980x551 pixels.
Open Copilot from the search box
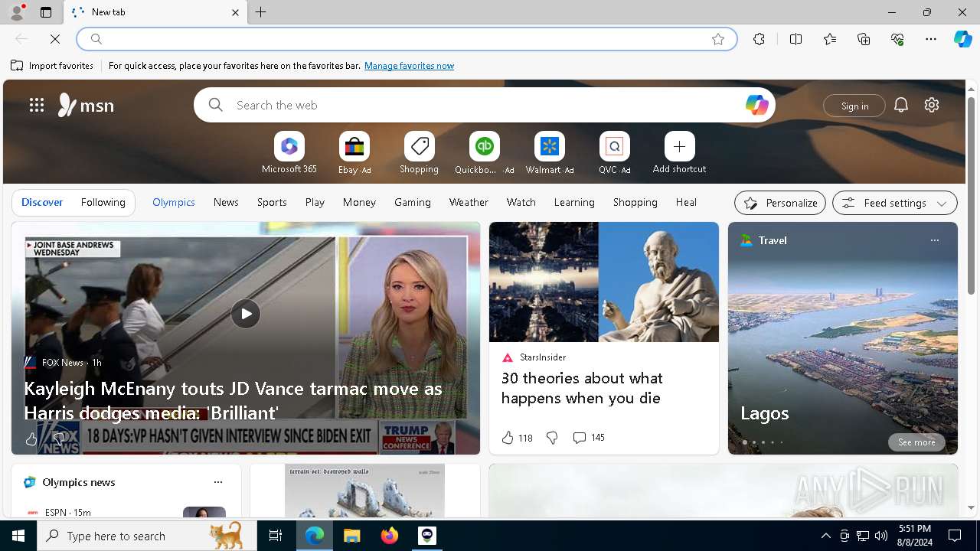(756, 105)
